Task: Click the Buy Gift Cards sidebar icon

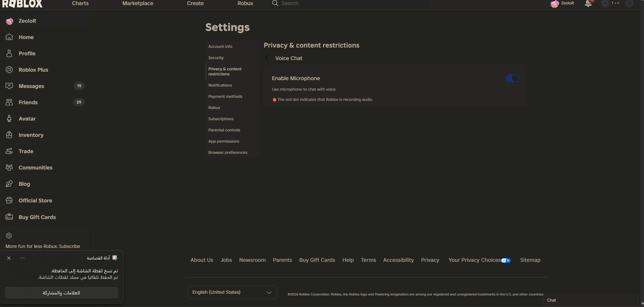Action: point(10,217)
